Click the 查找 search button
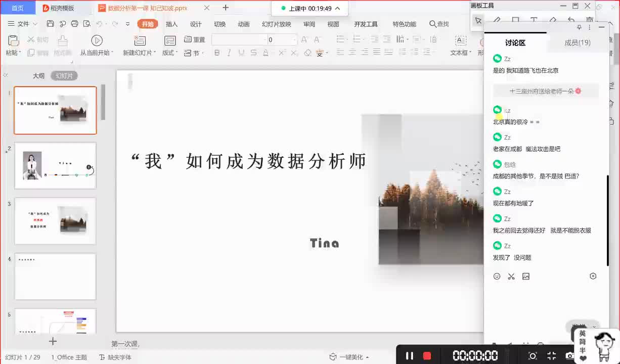Screen dimensions: 620x364 [x=439, y=24]
